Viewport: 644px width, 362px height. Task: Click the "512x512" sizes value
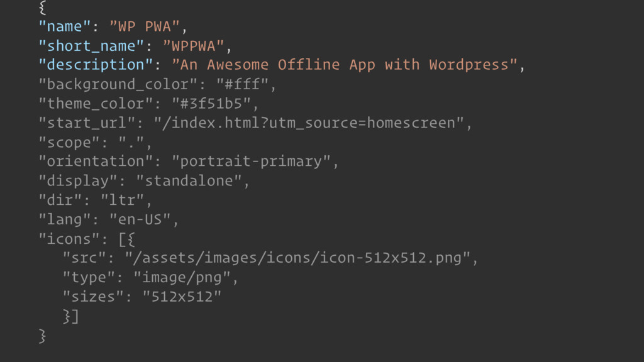click(182, 297)
